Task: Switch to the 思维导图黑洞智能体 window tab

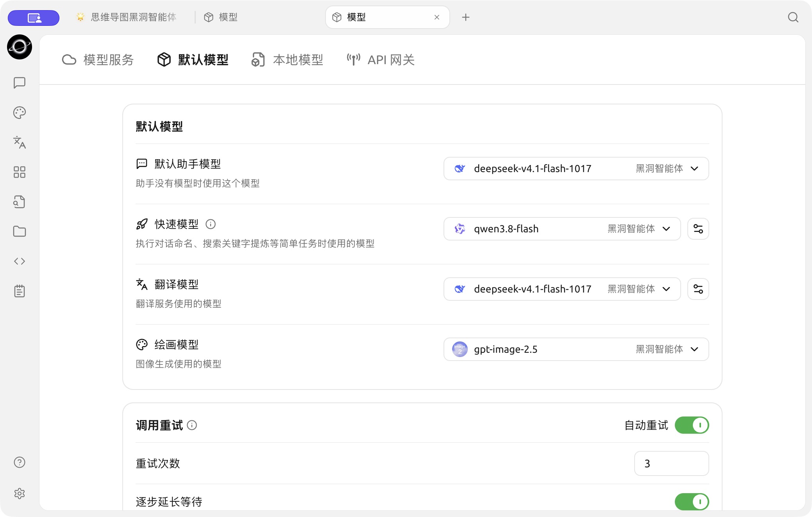Action: pos(126,17)
